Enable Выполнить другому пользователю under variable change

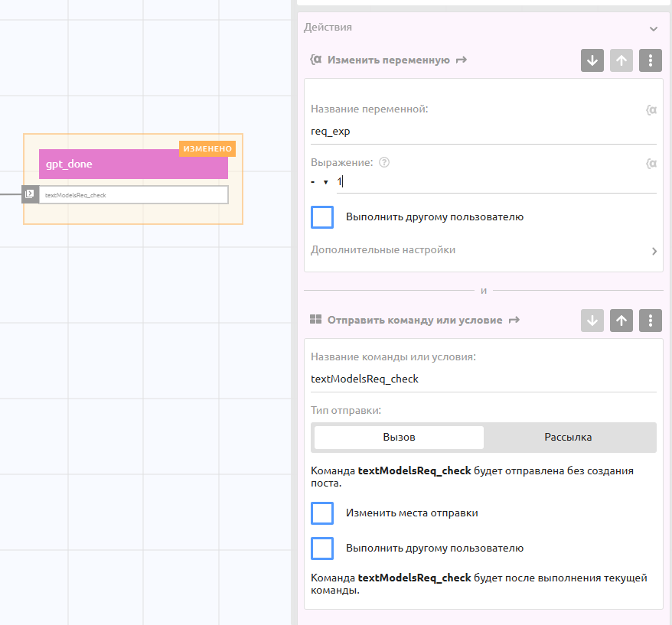point(322,217)
